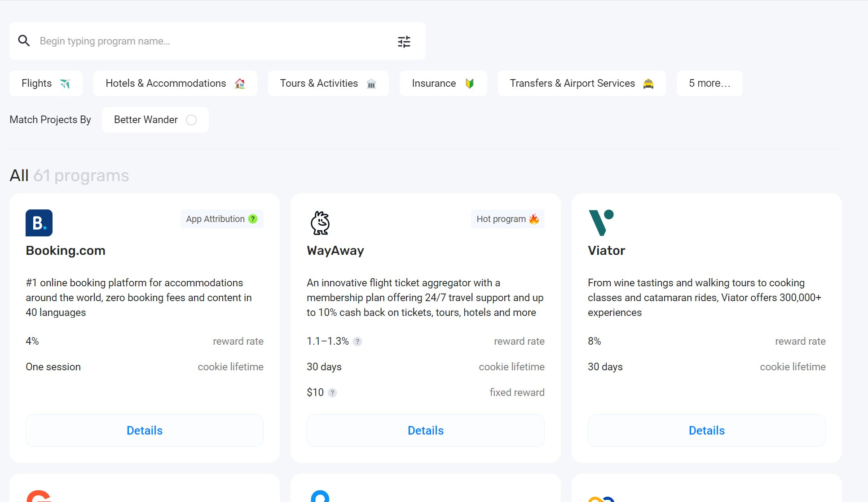Click the taxi icon in Transfers filter

648,84
